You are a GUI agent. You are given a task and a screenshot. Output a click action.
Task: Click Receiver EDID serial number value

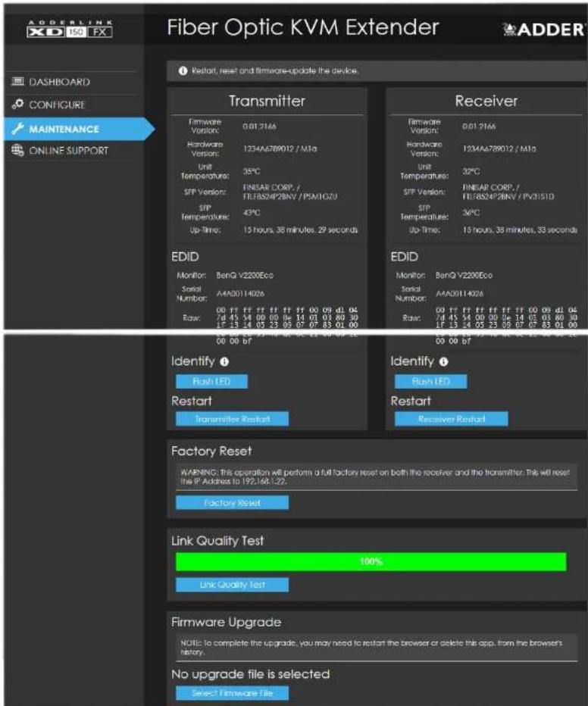coord(459,294)
